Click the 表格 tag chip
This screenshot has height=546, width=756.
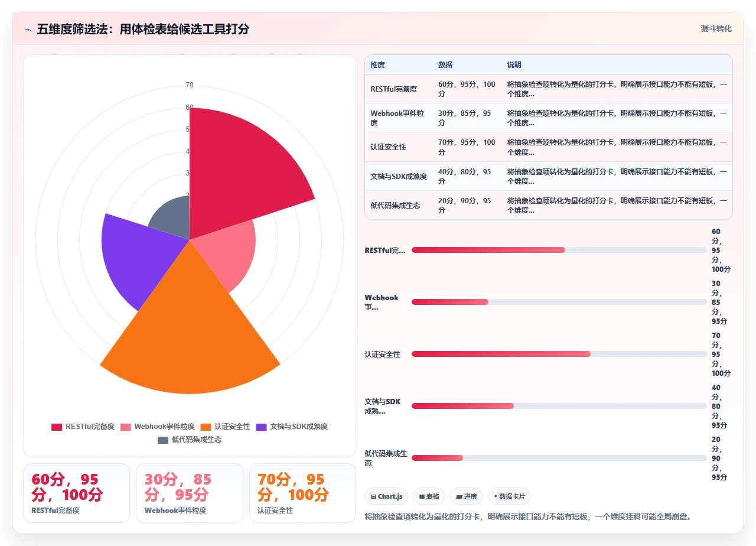pos(429,496)
